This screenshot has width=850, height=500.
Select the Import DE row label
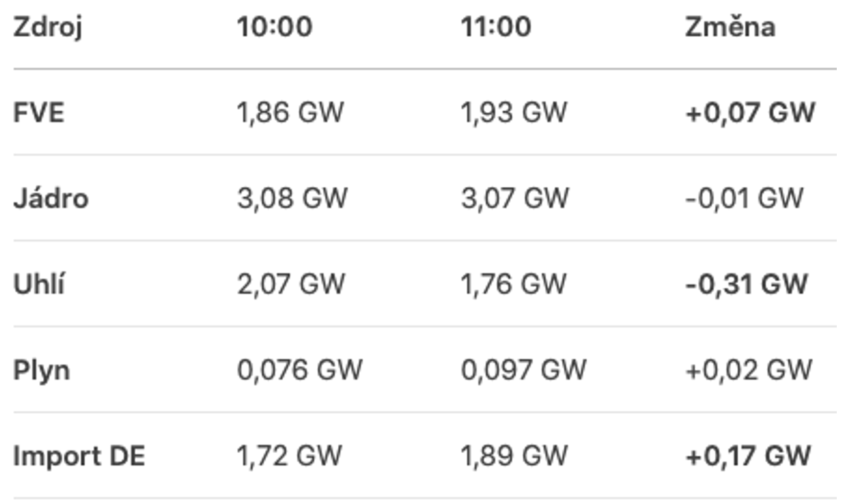pyautogui.click(x=79, y=456)
